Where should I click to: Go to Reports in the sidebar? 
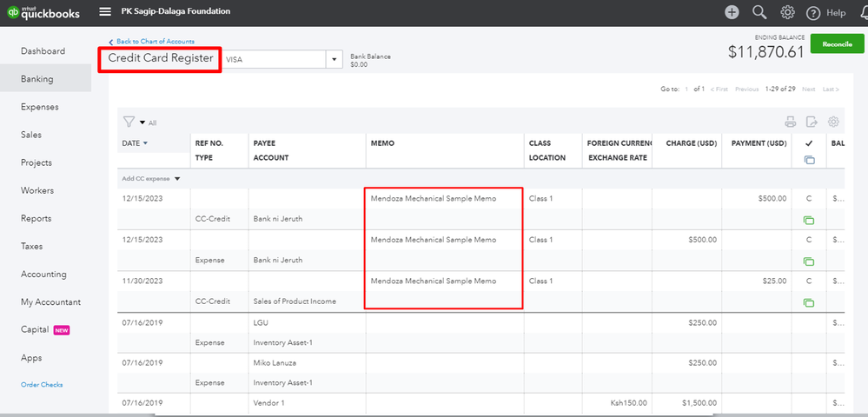36,218
